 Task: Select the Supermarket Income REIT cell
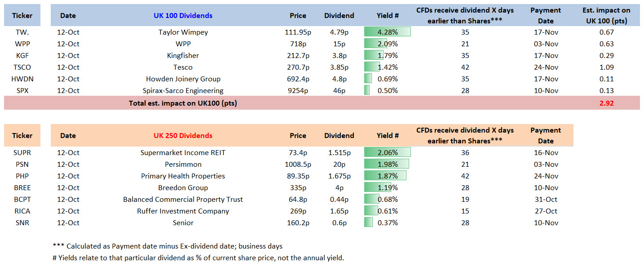coord(183,153)
